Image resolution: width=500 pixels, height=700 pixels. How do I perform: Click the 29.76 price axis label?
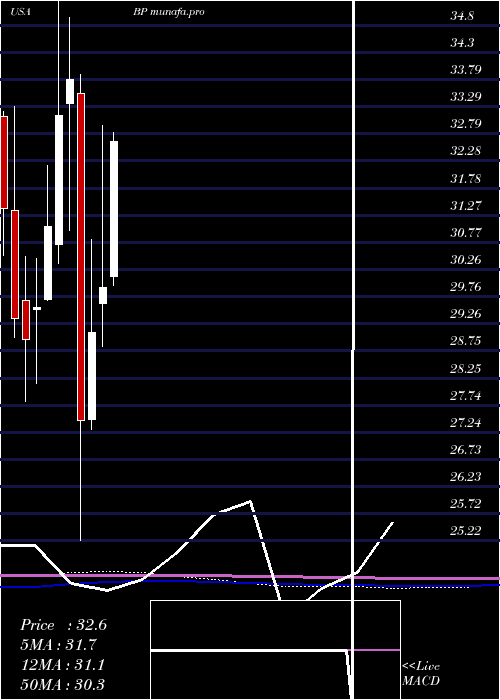[x=466, y=287]
